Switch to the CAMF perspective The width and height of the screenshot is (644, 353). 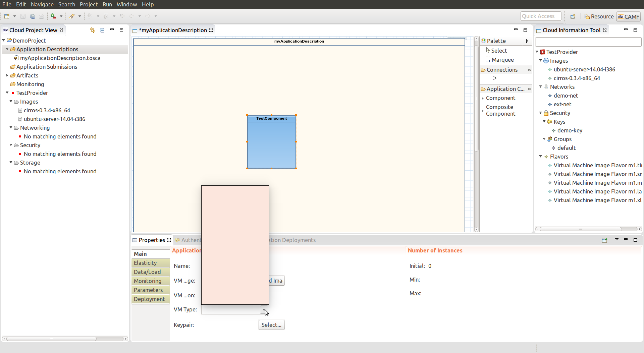click(x=629, y=16)
